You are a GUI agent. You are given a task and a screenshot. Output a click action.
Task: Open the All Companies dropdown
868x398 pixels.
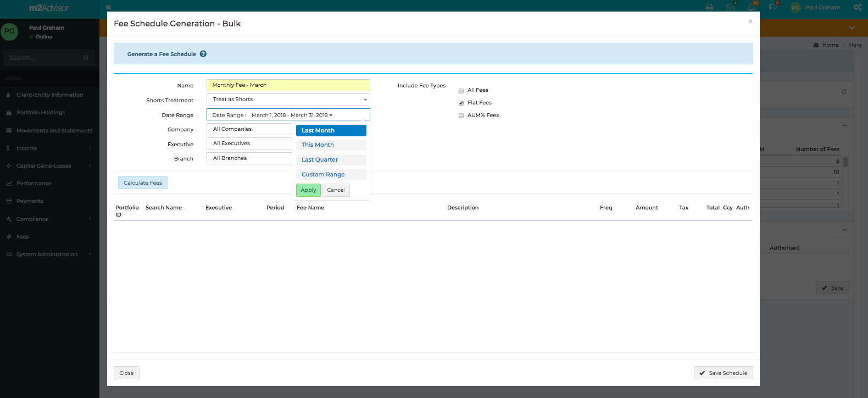[250, 129]
